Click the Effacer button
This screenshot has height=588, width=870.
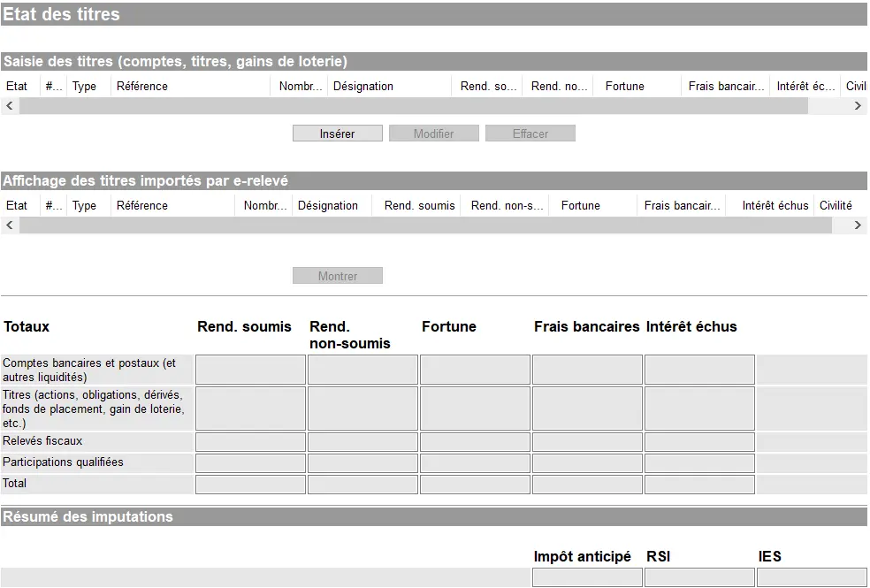530,132
